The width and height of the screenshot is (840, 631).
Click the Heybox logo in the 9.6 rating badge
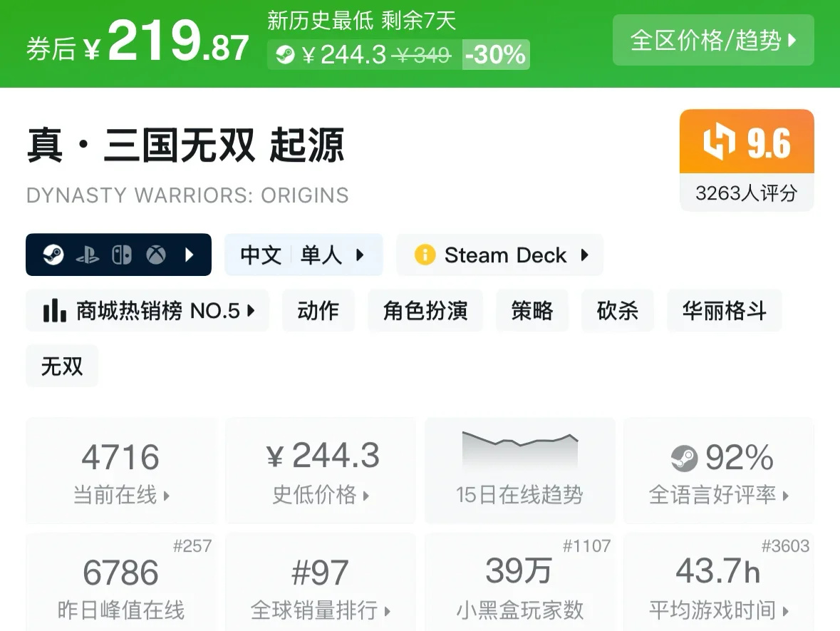point(719,143)
